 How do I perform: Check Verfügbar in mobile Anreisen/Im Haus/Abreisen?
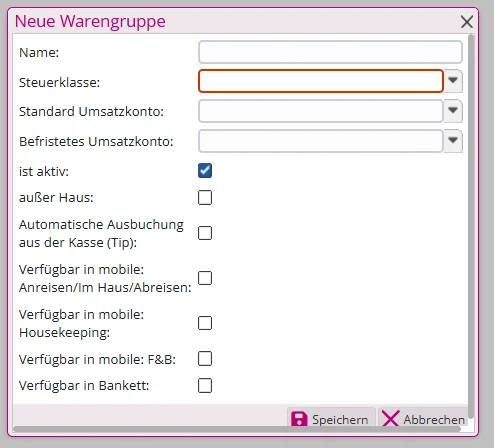[205, 278]
